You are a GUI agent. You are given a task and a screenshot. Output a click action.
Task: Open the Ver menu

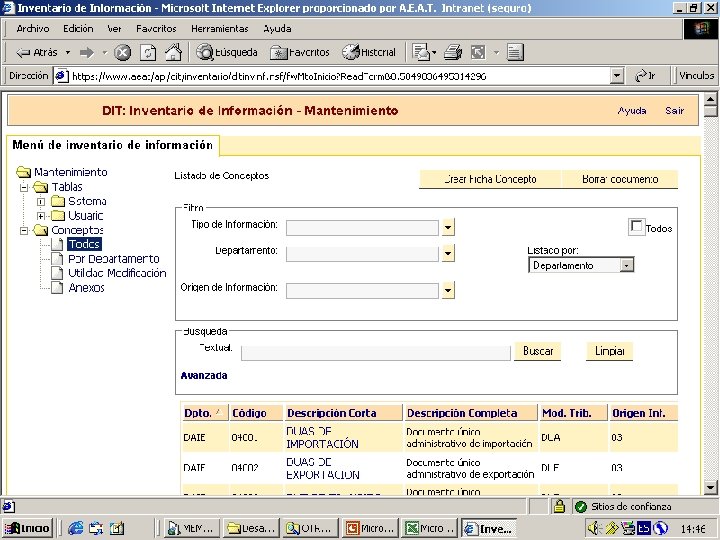point(114,28)
